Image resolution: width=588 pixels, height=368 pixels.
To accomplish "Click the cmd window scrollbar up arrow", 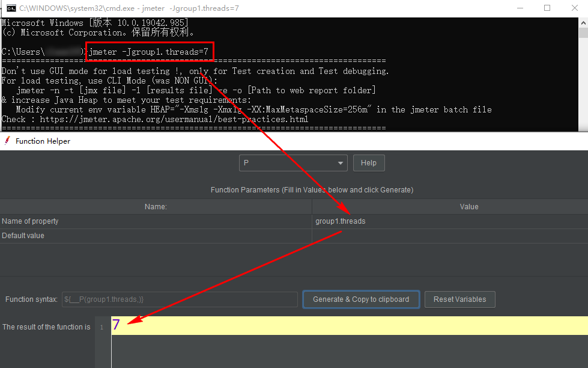I will (584, 22).
